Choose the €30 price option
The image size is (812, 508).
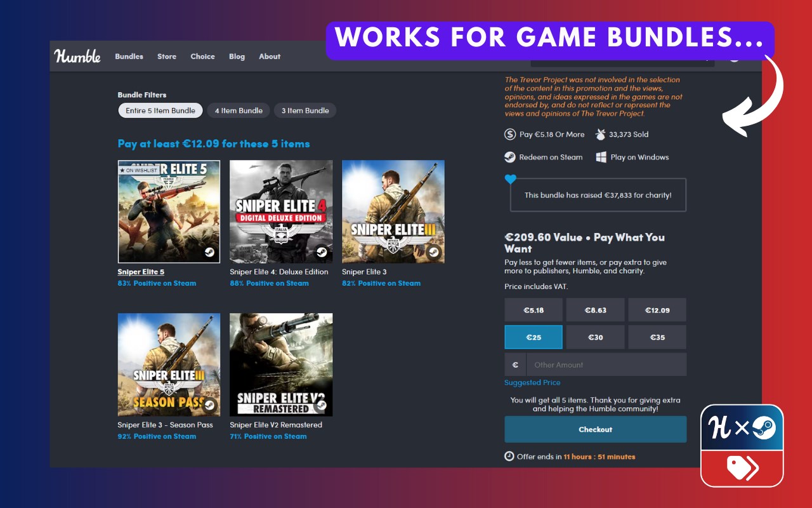[x=596, y=337]
